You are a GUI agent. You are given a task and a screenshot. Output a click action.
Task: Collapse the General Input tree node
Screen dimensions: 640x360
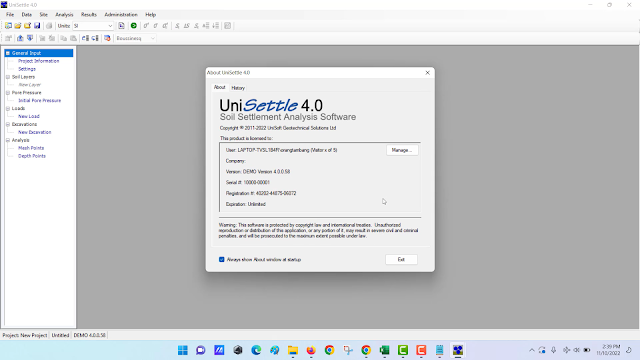tap(8, 53)
